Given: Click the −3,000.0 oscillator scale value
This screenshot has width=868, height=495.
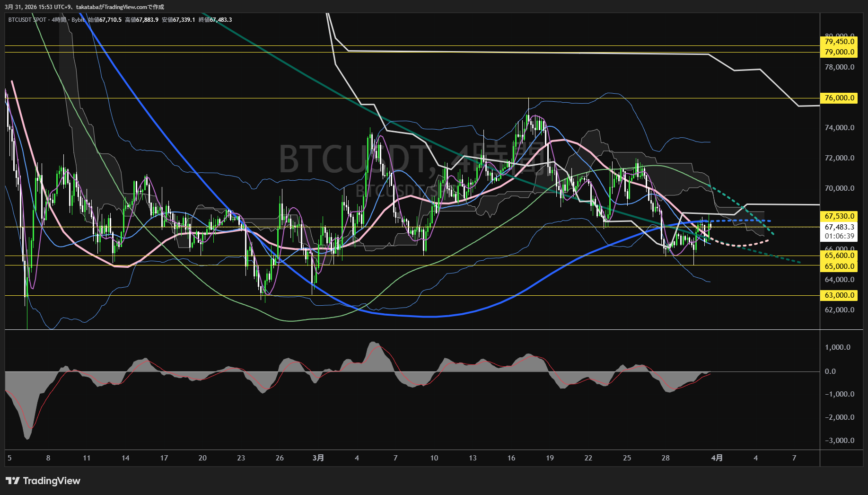Looking at the screenshot, I should click(839, 441).
